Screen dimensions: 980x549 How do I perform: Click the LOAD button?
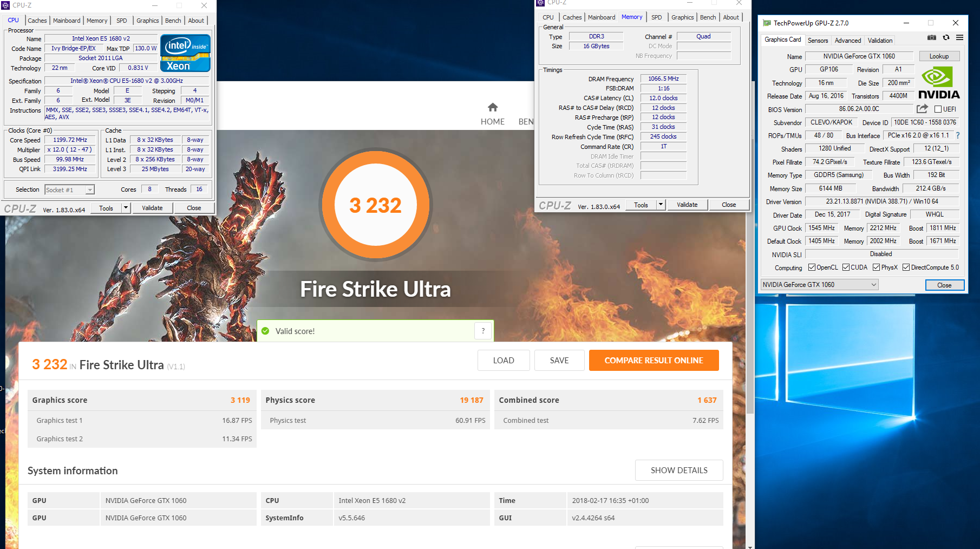pyautogui.click(x=504, y=361)
